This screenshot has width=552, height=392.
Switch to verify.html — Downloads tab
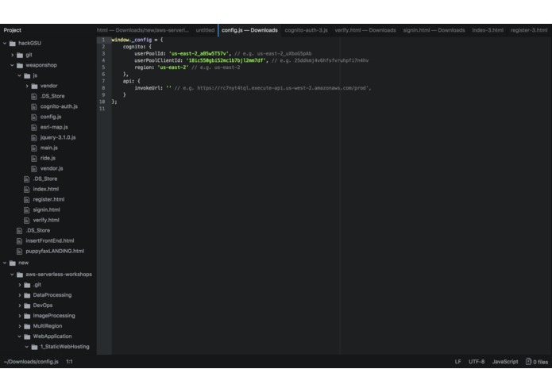point(365,30)
